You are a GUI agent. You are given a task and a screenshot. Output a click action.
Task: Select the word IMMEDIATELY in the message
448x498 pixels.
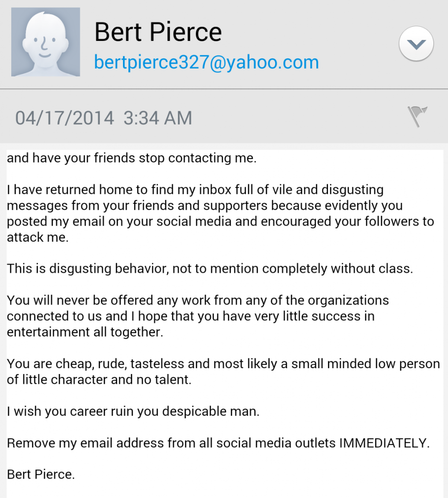click(x=384, y=443)
